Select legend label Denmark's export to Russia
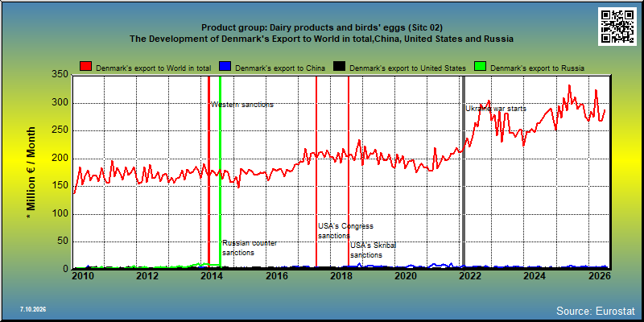 coord(537,68)
